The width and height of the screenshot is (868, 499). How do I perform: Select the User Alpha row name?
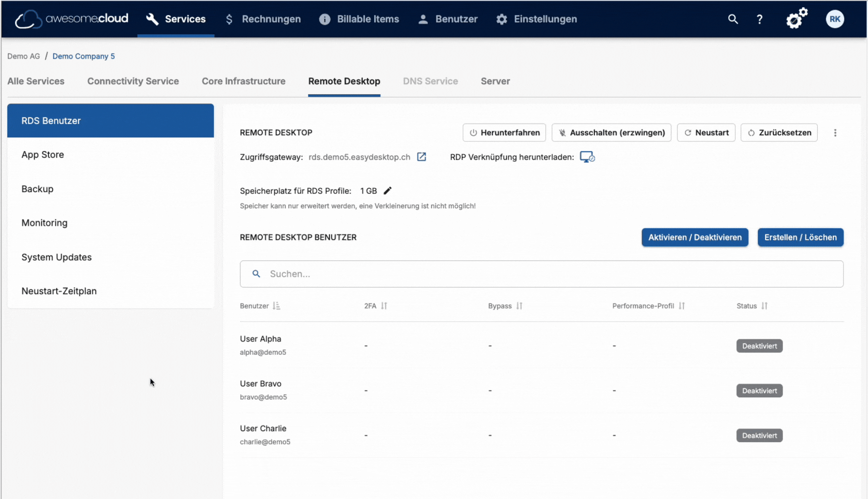click(x=260, y=339)
